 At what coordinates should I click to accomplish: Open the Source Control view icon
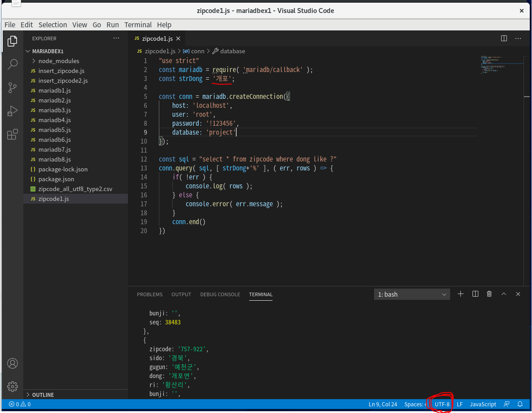coord(12,88)
